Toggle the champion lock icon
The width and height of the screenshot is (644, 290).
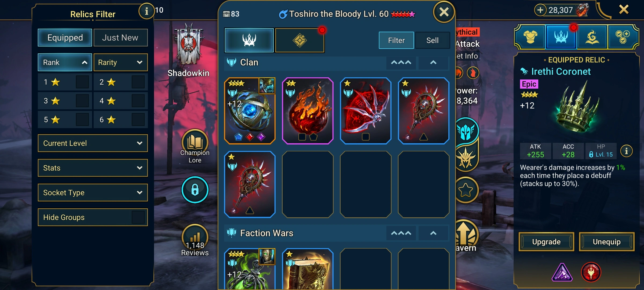[x=195, y=190]
